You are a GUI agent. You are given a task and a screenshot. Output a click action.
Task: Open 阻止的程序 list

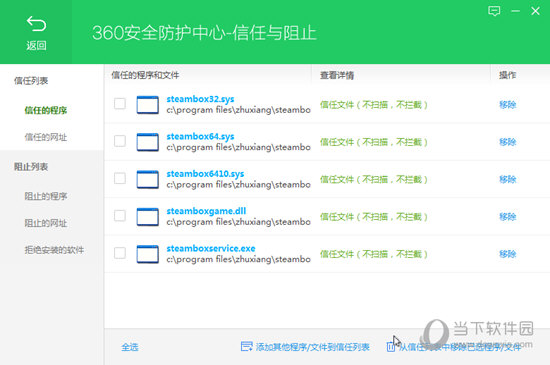point(46,196)
